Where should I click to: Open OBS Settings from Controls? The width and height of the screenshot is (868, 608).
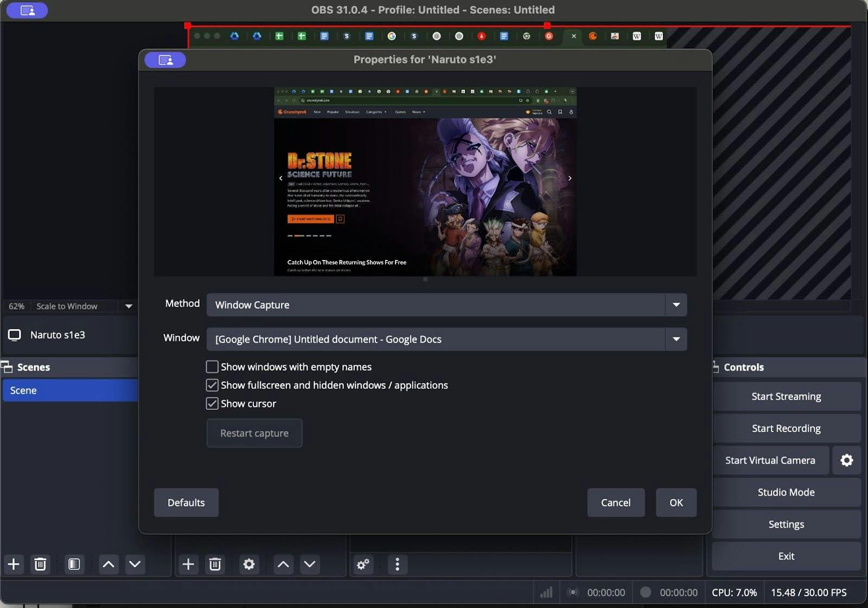[786, 524]
